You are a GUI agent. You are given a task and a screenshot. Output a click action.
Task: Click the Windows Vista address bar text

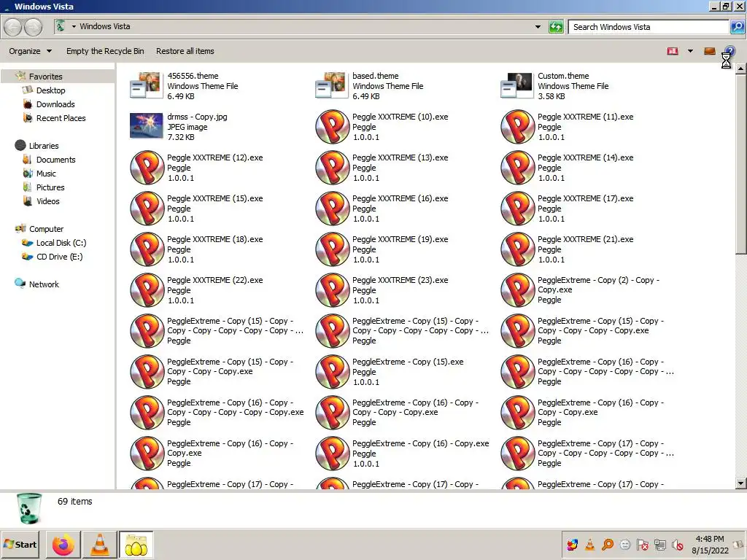(105, 26)
